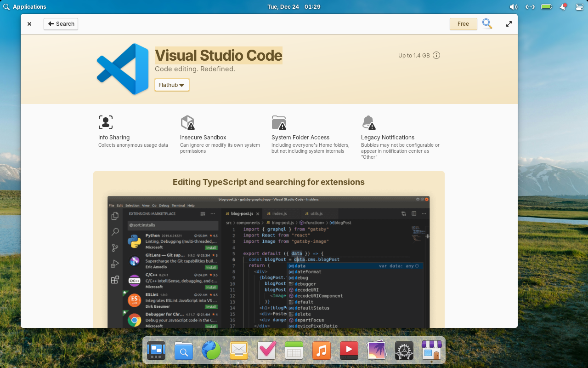Image resolution: width=588 pixels, height=368 pixels.
Task: Click the 'Legacy Notifications' heading
Action: coord(388,138)
